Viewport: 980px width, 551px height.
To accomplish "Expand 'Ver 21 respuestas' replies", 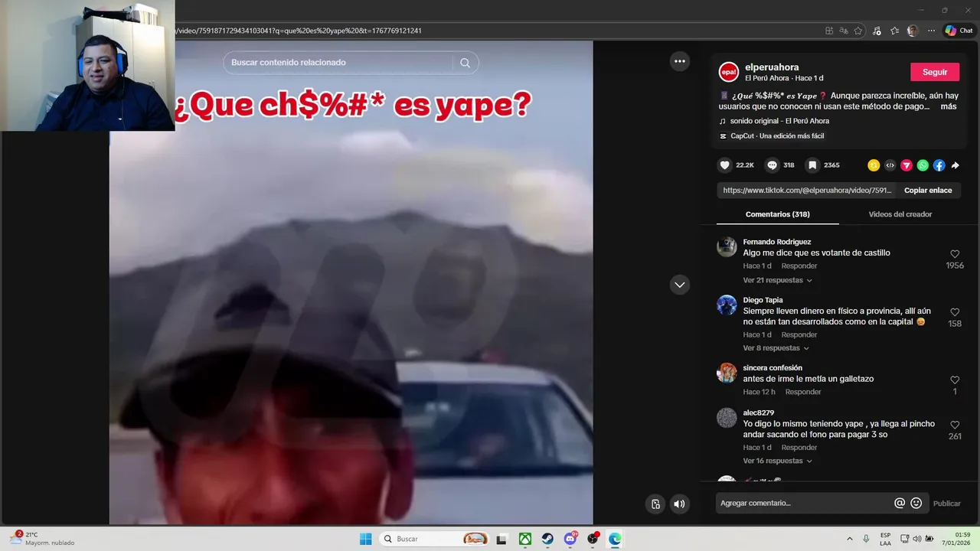I will coord(777,280).
